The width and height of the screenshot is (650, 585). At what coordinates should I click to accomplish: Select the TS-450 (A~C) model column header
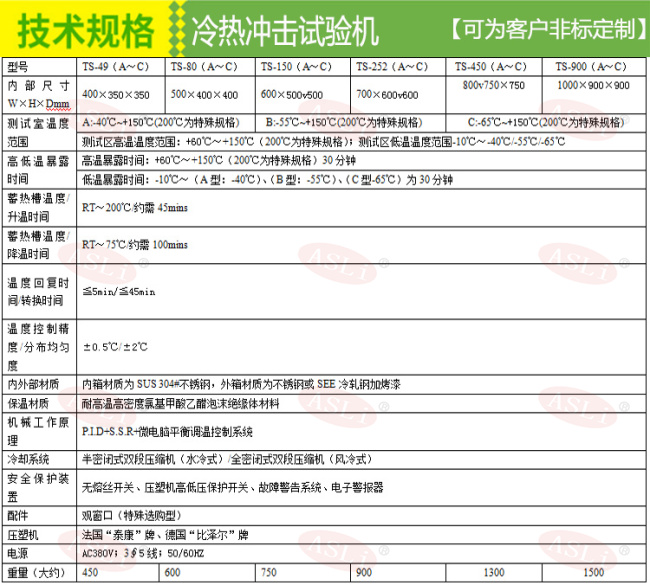click(492, 68)
